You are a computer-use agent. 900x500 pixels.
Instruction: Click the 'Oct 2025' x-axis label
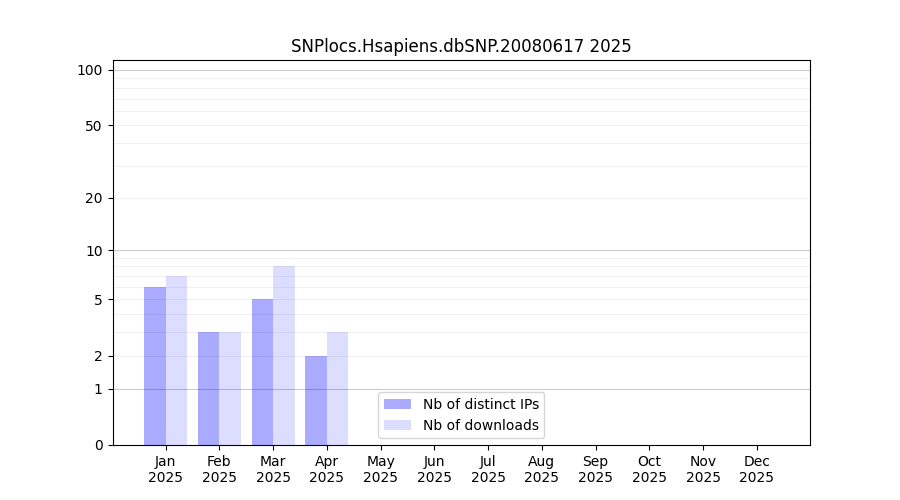click(649, 469)
